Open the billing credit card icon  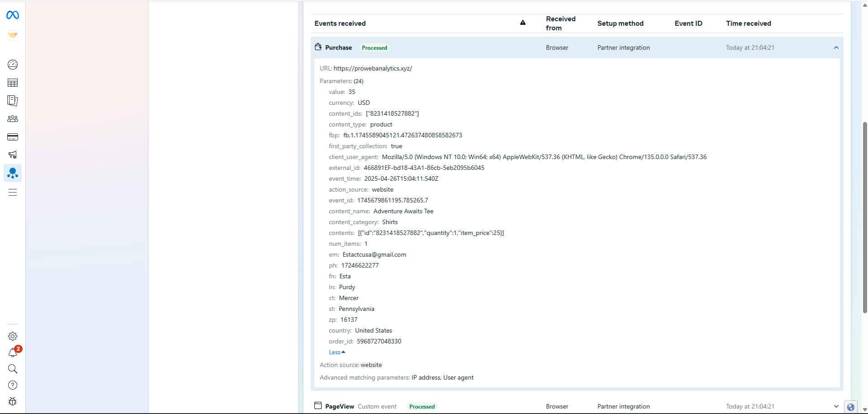(x=13, y=137)
